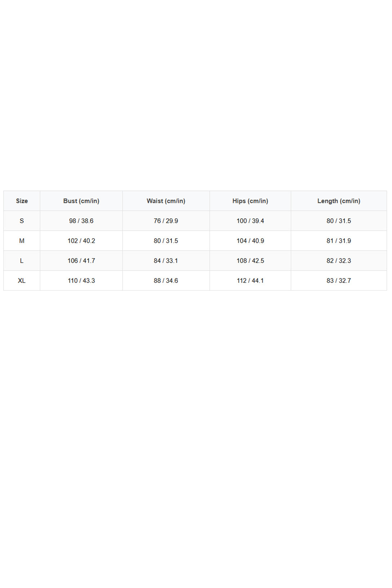Select the size XL row label

pyautogui.click(x=22, y=280)
